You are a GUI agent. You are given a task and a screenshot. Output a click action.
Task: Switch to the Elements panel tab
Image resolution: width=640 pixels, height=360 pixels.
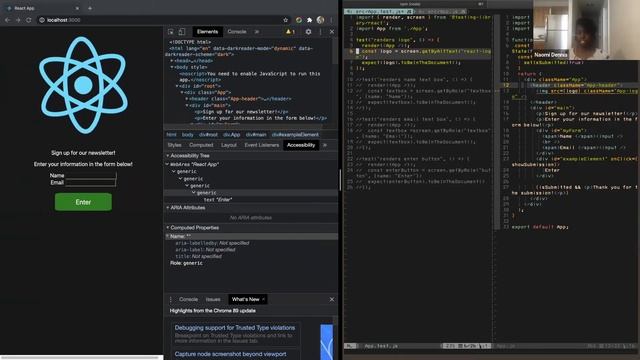tap(207, 31)
